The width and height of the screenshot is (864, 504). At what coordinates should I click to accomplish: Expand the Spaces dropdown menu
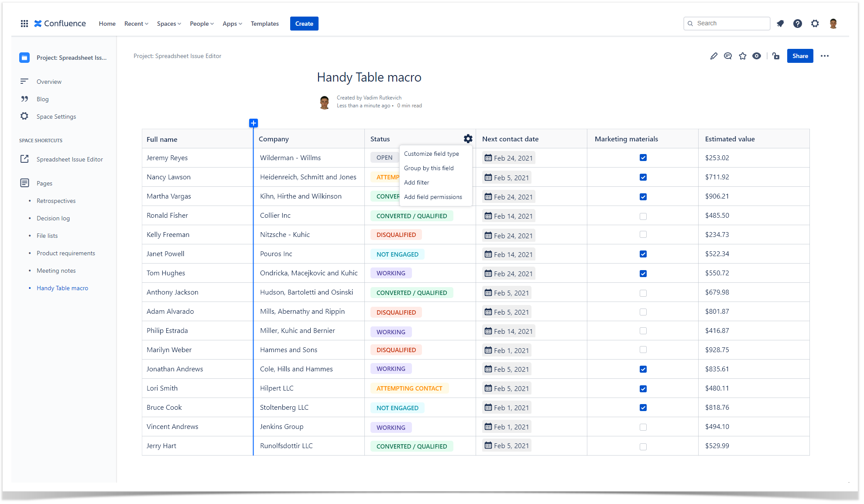pyautogui.click(x=169, y=24)
